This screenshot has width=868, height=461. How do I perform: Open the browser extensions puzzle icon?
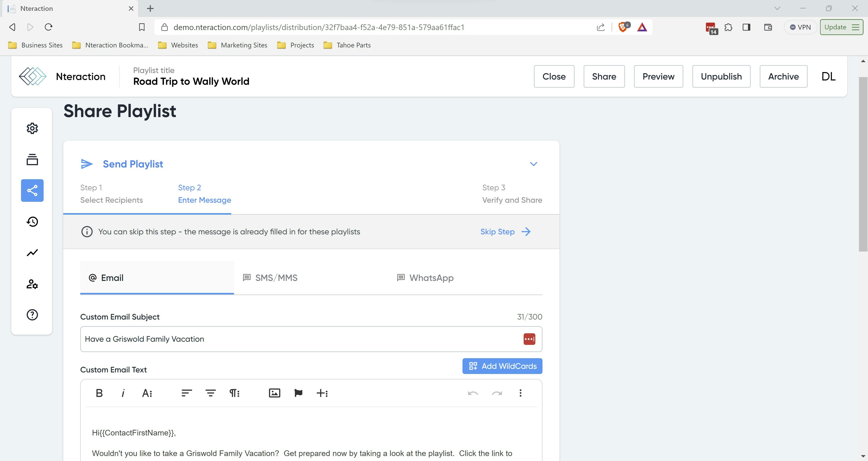point(728,27)
